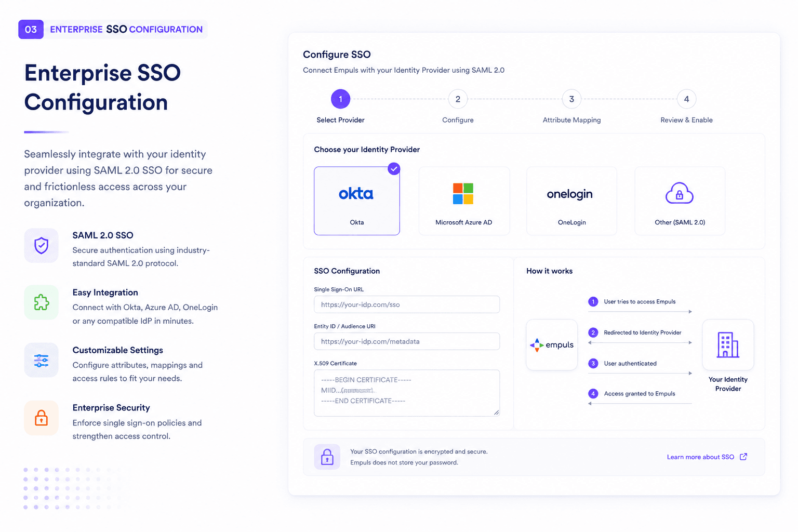Click the Enterprise Security orange lock icon
This screenshot has width=798, height=532.
point(42,418)
